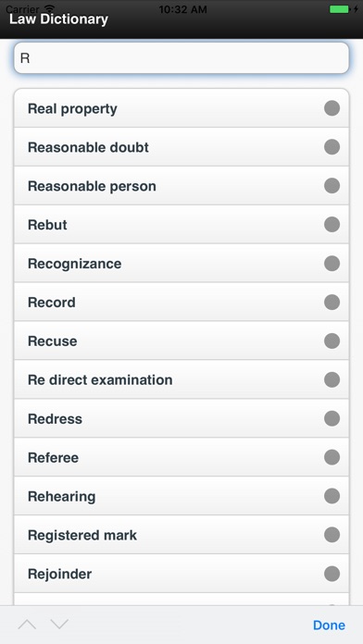Tap the battery indicator in status bar
Screen dimensions: 363x644
tap(340, 9)
